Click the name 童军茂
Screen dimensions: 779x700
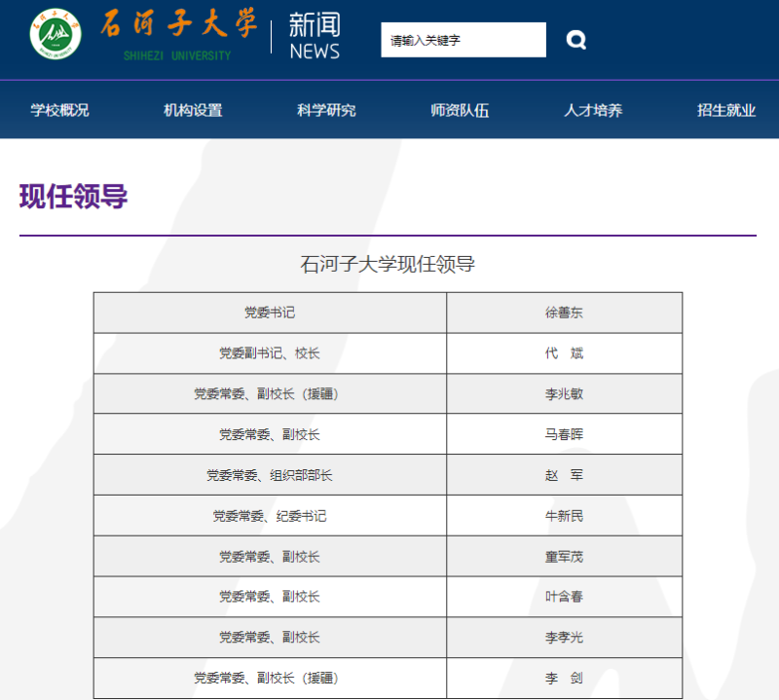[x=564, y=557]
